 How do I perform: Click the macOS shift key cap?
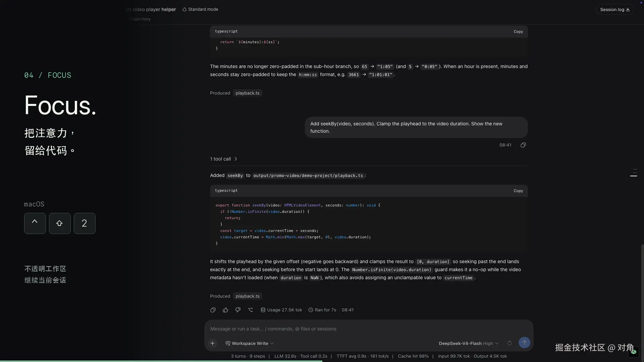pos(60,223)
